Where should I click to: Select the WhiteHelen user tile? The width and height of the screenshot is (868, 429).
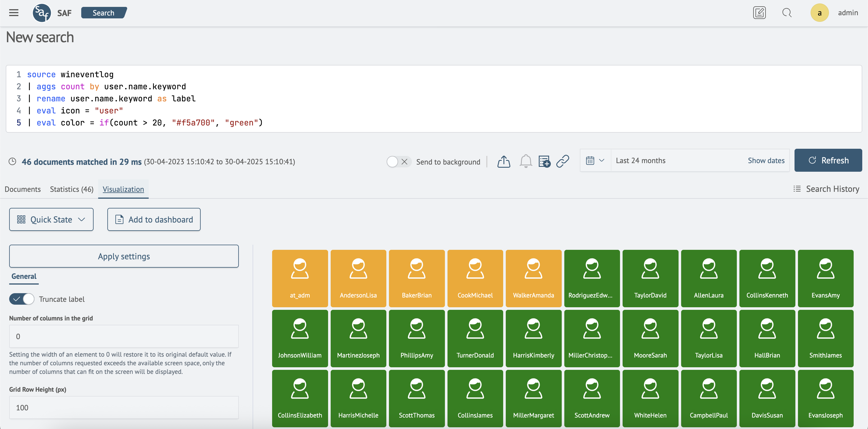650,398
